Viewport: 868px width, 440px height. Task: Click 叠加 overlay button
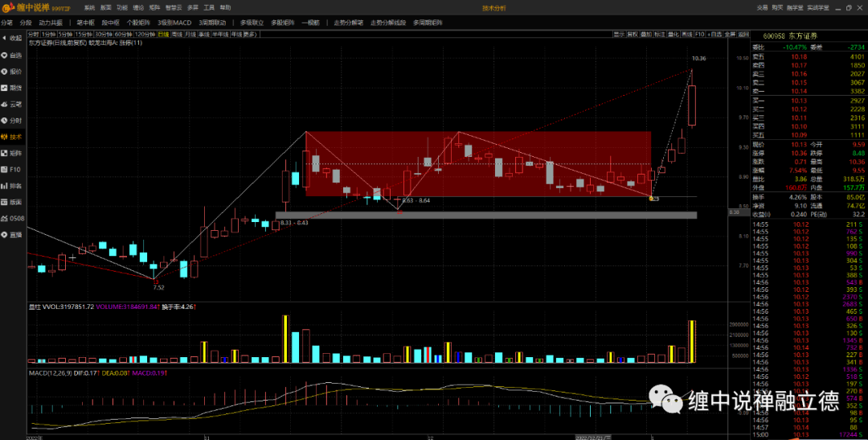pyautogui.click(x=646, y=35)
